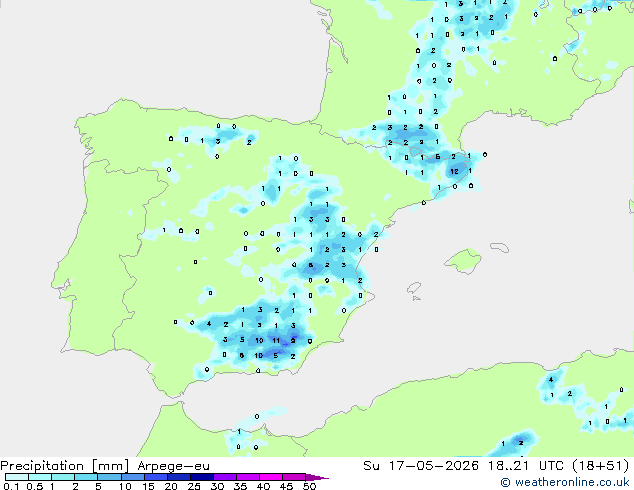The width and height of the screenshot is (634, 490).
Task: Pick the 0.1–0.5 mm legend color swatch
Action: (x=17, y=477)
